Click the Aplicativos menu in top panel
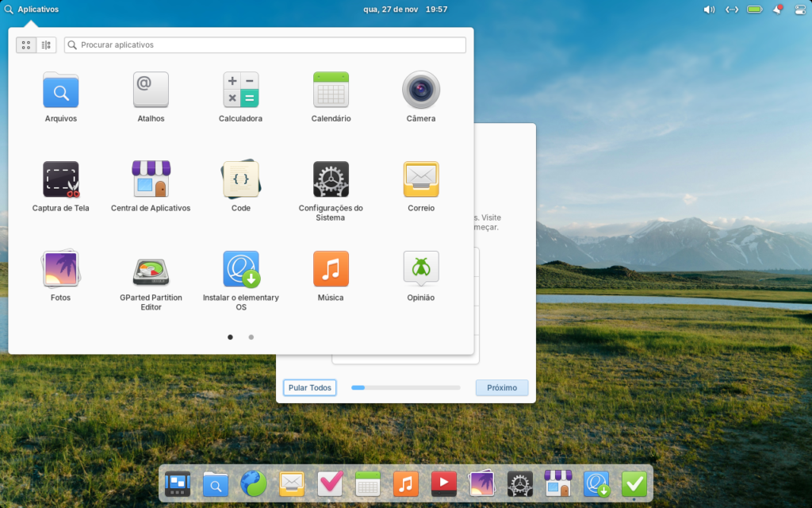 pos(32,10)
